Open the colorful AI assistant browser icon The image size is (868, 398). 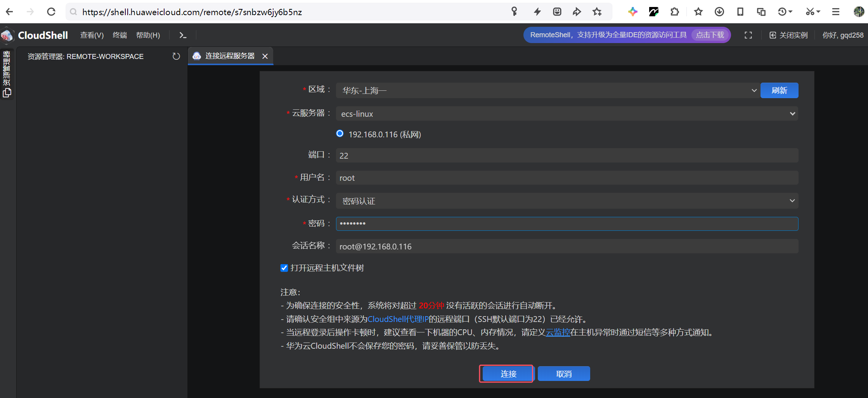(633, 12)
